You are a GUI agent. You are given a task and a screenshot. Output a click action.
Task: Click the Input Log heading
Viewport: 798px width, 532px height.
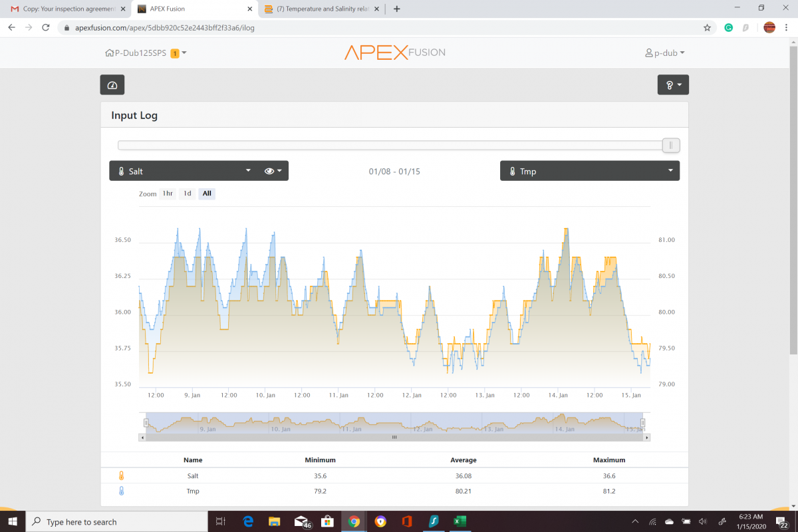tap(134, 116)
